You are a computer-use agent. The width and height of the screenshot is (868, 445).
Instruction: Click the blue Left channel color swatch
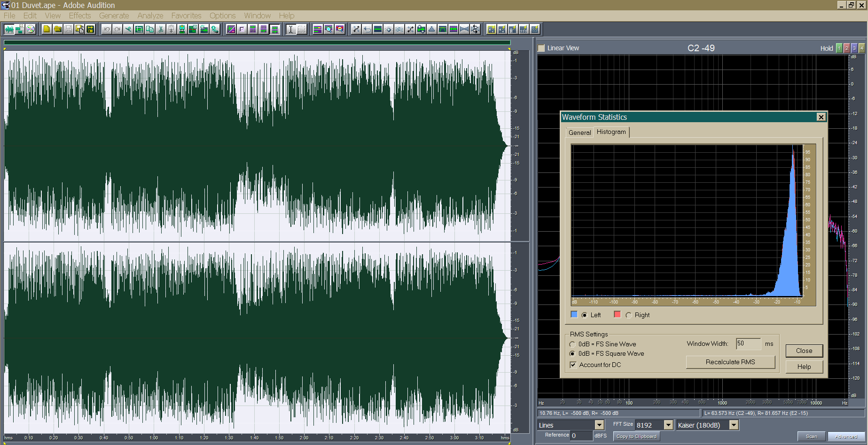pyautogui.click(x=574, y=314)
